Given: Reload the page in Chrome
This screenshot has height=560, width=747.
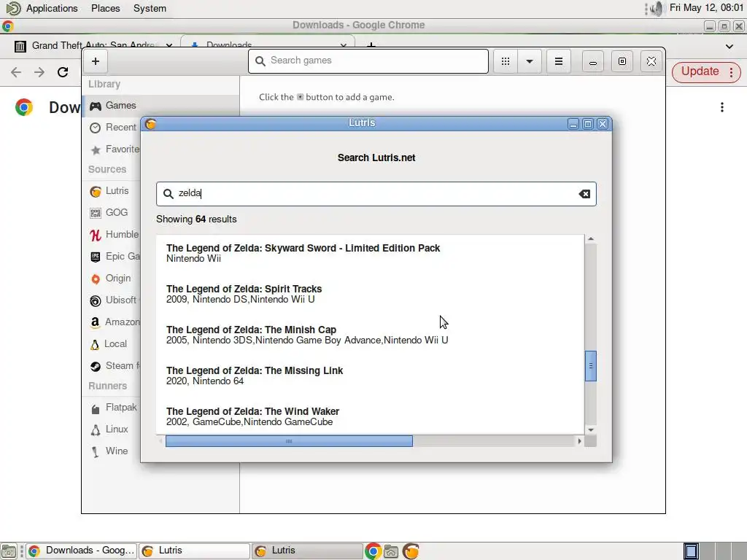Looking at the screenshot, I should coord(63,72).
